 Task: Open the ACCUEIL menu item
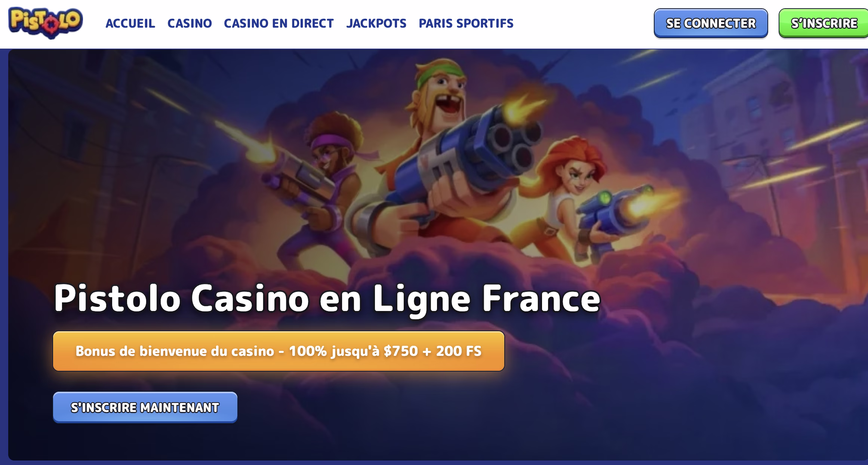[130, 24]
